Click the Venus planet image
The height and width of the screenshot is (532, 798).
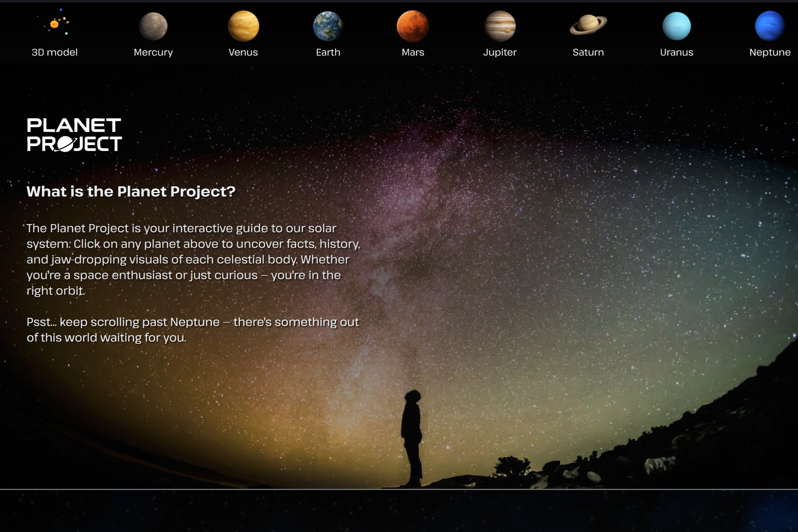tap(243, 25)
